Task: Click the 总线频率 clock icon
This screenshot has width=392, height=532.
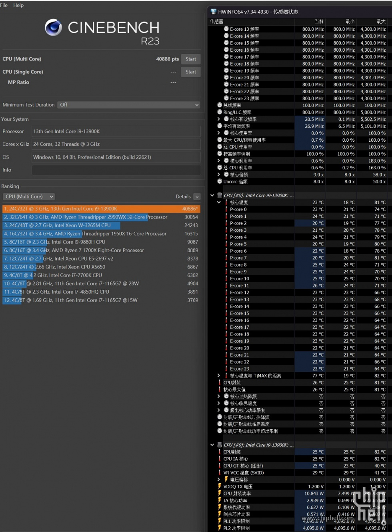Action: pyautogui.click(x=220, y=105)
